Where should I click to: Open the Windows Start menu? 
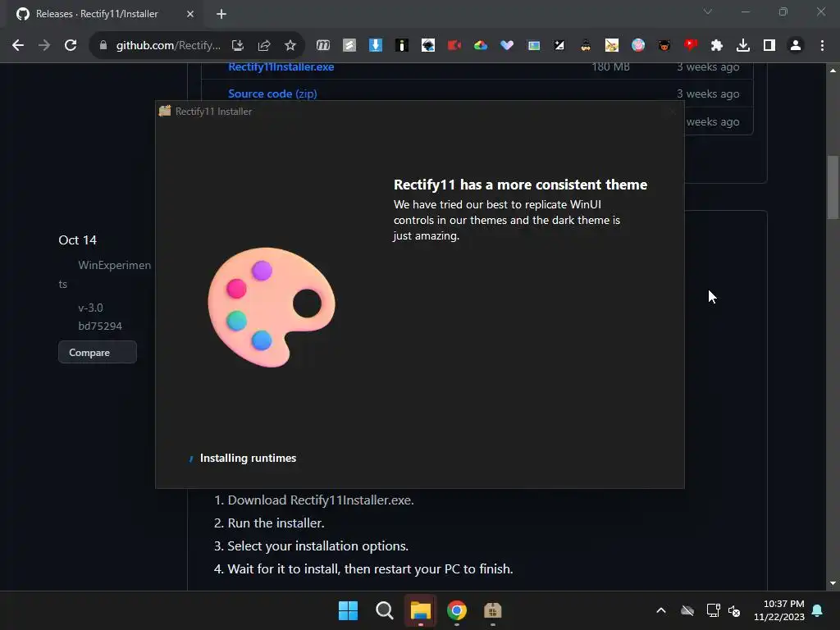pyautogui.click(x=348, y=610)
